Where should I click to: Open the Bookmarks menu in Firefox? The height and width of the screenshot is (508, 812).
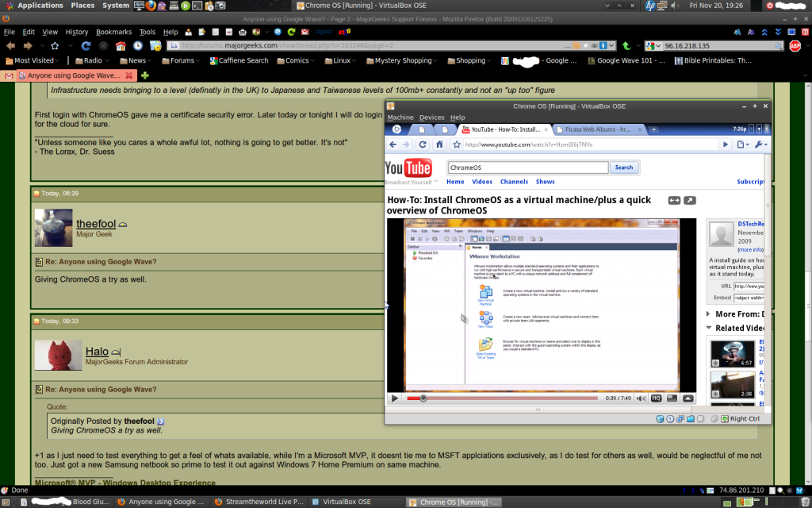coord(114,33)
